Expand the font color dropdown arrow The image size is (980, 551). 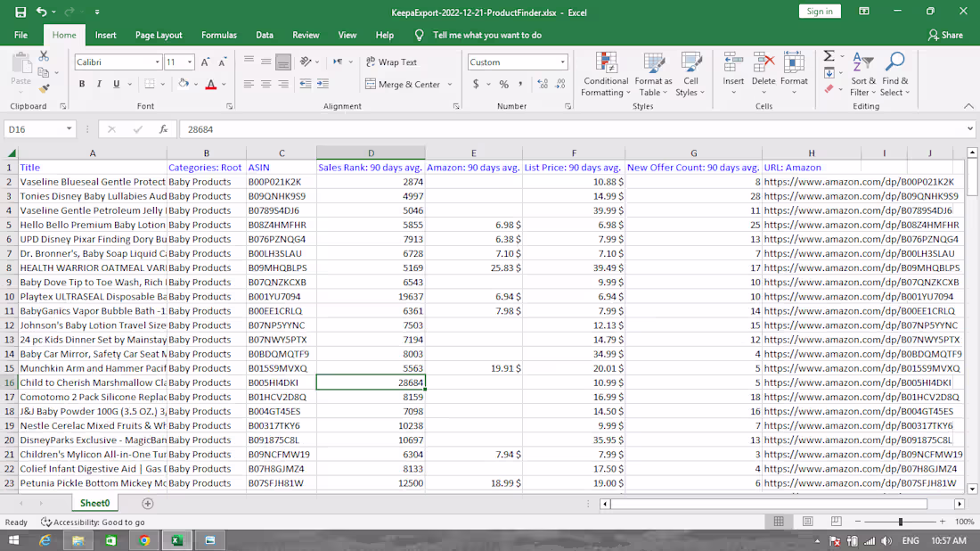[x=224, y=85]
